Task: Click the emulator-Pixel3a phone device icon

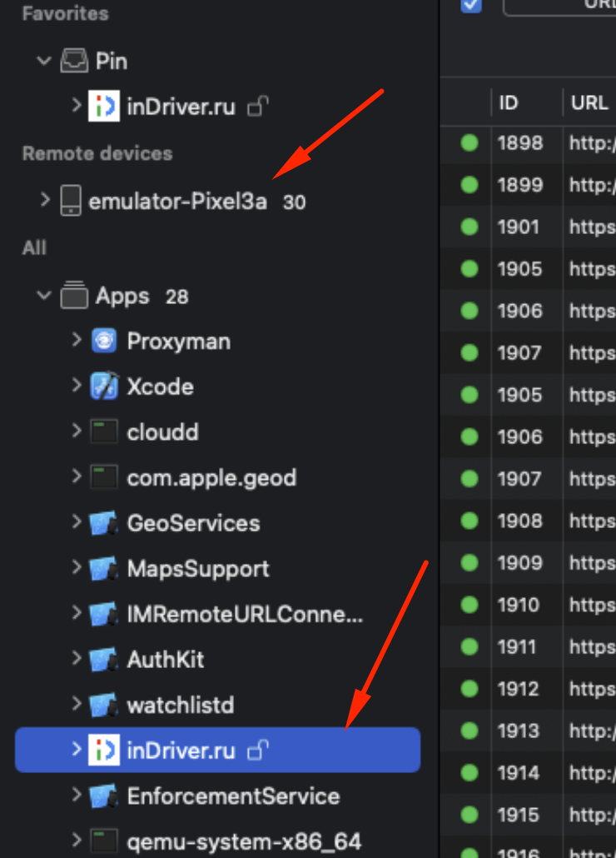Action: click(x=71, y=201)
